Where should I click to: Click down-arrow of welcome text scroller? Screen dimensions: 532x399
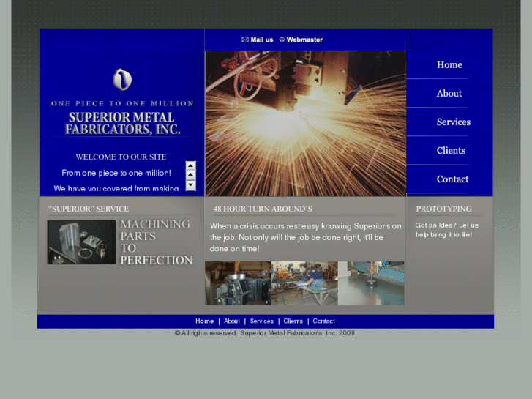pos(191,185)
